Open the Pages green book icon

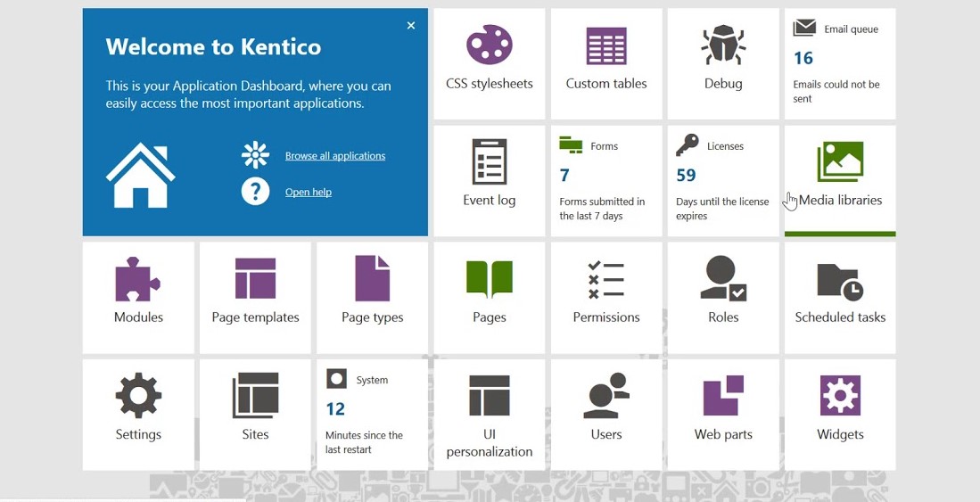click(490, 279)
